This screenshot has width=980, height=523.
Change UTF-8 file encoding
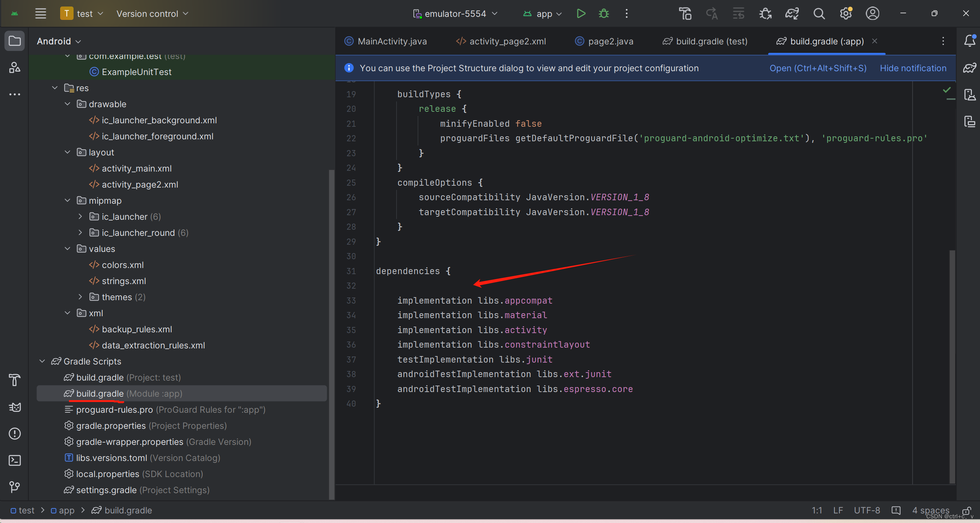pos(867,510)
